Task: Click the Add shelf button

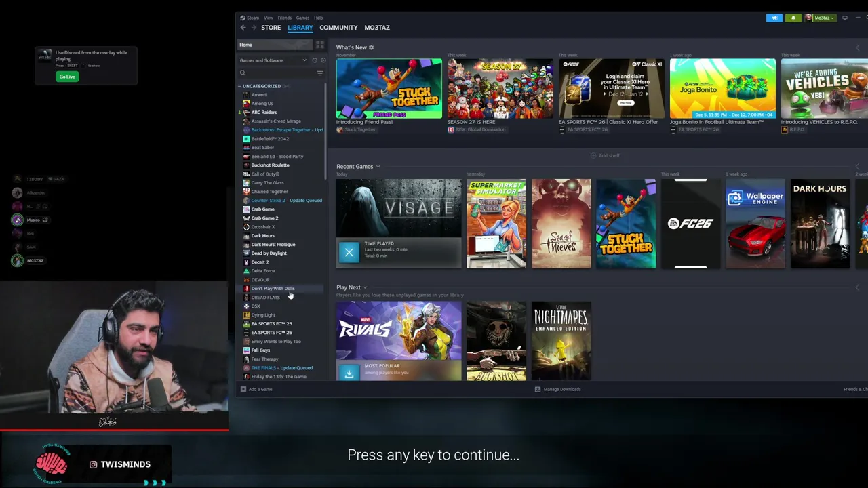Action: [604, 155]
